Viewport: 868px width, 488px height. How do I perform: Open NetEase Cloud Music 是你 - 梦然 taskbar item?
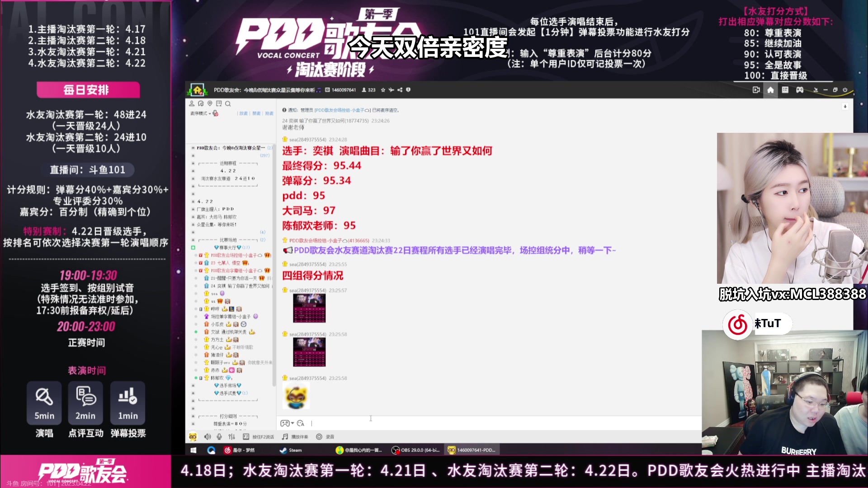click(240, 450)
